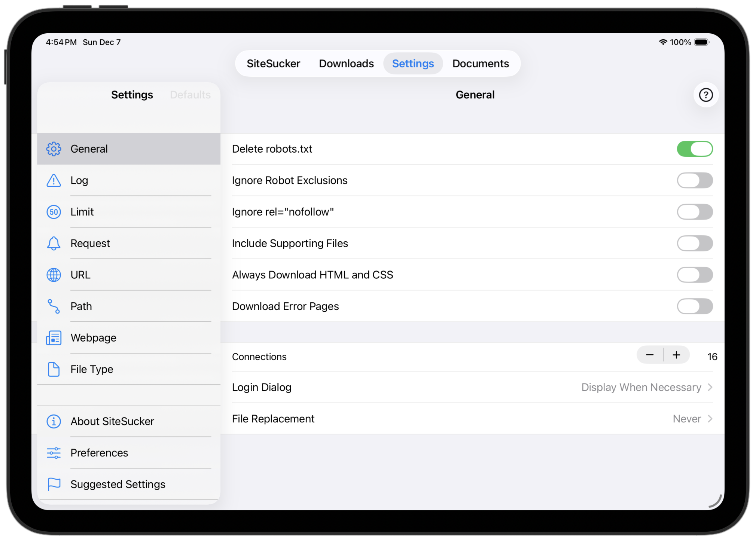756x544 pixels.
Task: Click the Request bell icon
Action: 54,243
